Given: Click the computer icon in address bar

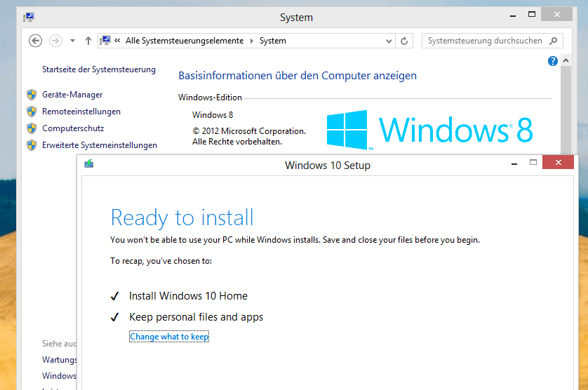Looking at the screenshot, I should (105, 40).
